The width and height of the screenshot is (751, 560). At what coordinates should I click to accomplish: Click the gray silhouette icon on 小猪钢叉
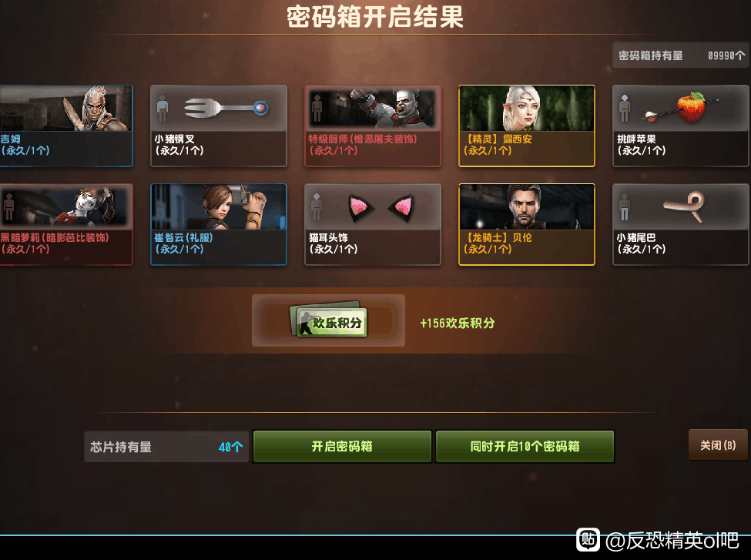(x=163, y=109)
